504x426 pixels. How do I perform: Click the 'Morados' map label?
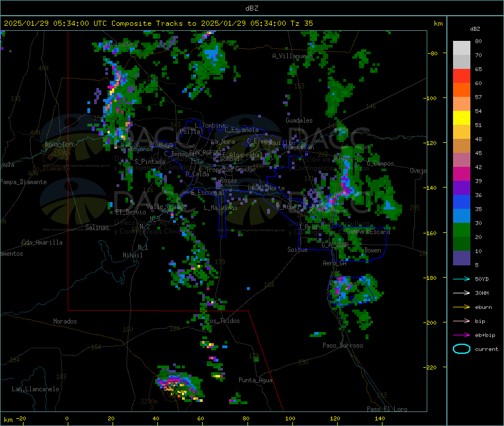pyautogui.click(x=65, y=321)
